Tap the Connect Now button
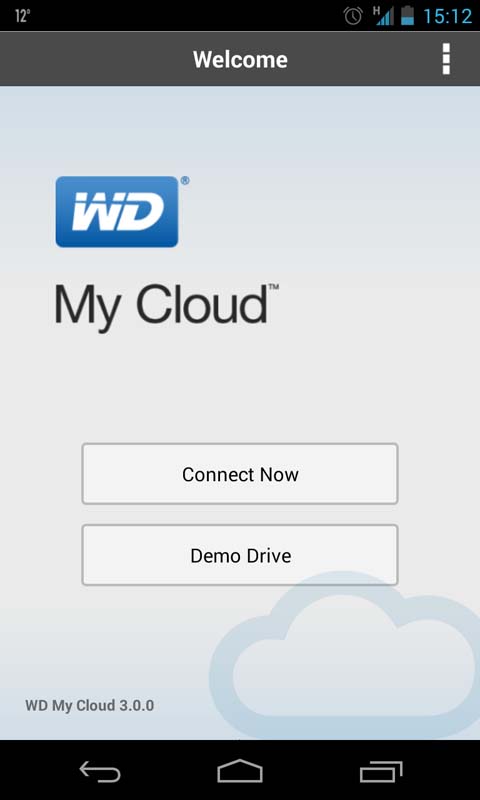 240,474
